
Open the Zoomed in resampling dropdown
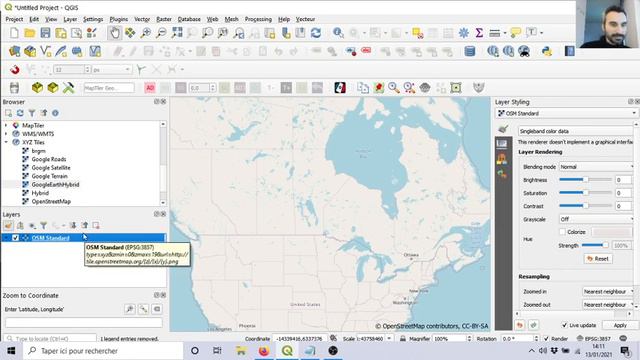pyautogui.click(x=608, y=291)
